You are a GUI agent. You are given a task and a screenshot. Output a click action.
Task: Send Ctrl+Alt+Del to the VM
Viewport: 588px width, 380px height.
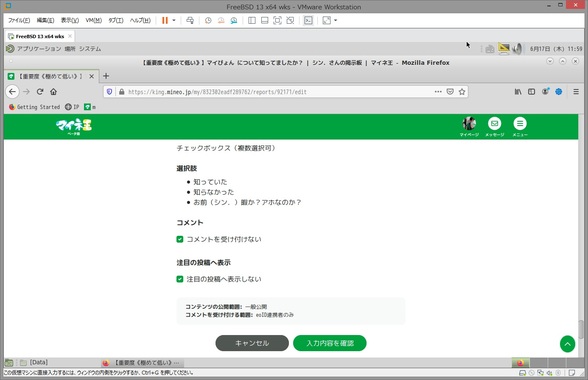[x=190, y=20]
